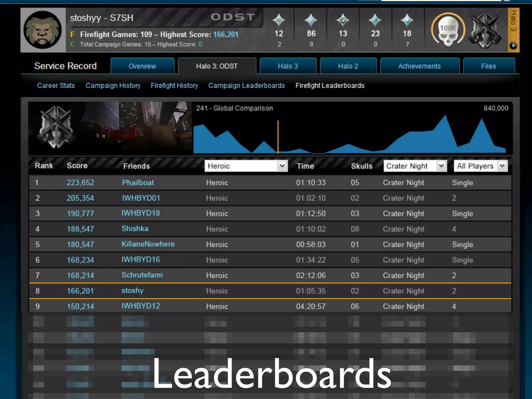Click score 188,547
Image resolution: width=532 pixels, height=399 pixels.
coord(80,229)
